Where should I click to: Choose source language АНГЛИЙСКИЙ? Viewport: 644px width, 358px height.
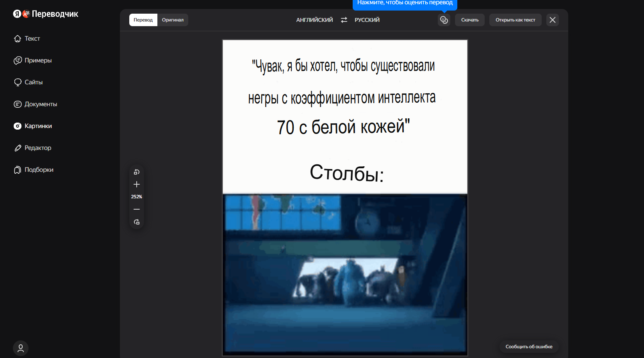315,20
